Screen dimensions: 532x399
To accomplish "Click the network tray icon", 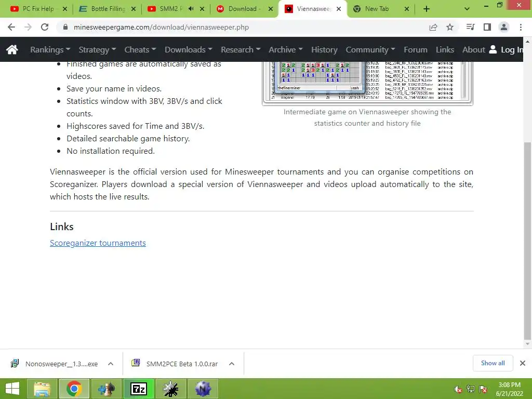I will tap(471, 389).
